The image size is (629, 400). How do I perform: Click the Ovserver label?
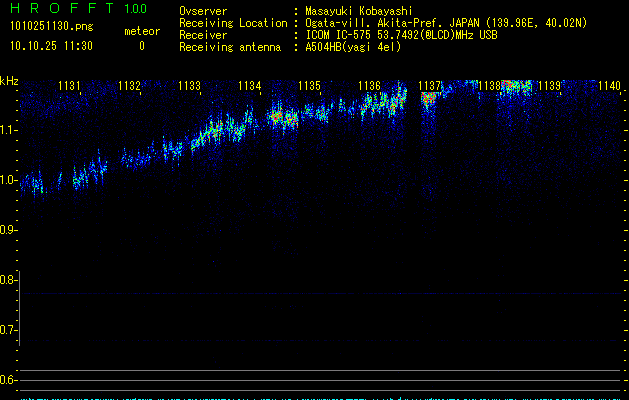click(203, 11)
